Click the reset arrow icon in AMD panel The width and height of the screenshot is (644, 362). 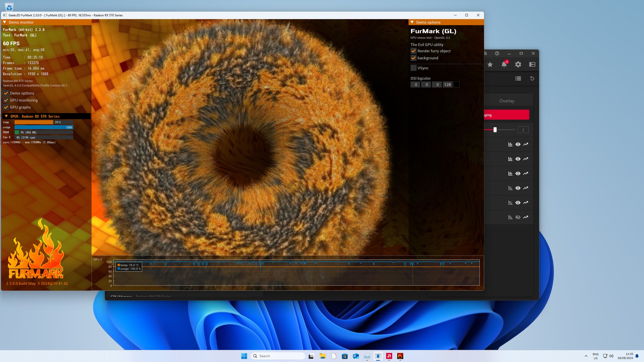(532, 79)
